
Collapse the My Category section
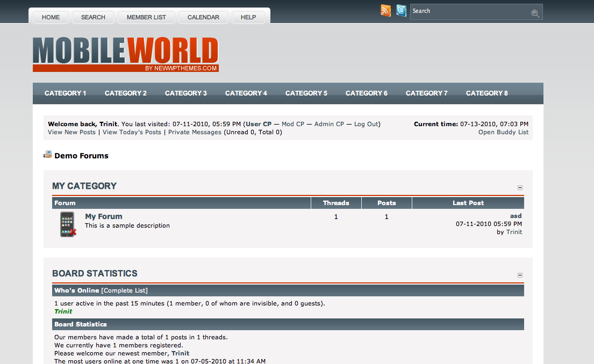(520, 187)
